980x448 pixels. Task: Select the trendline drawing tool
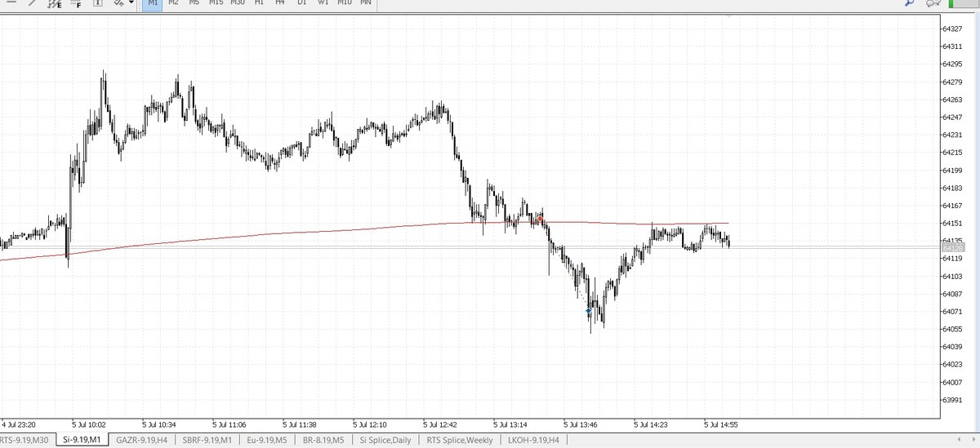[32, 2]
